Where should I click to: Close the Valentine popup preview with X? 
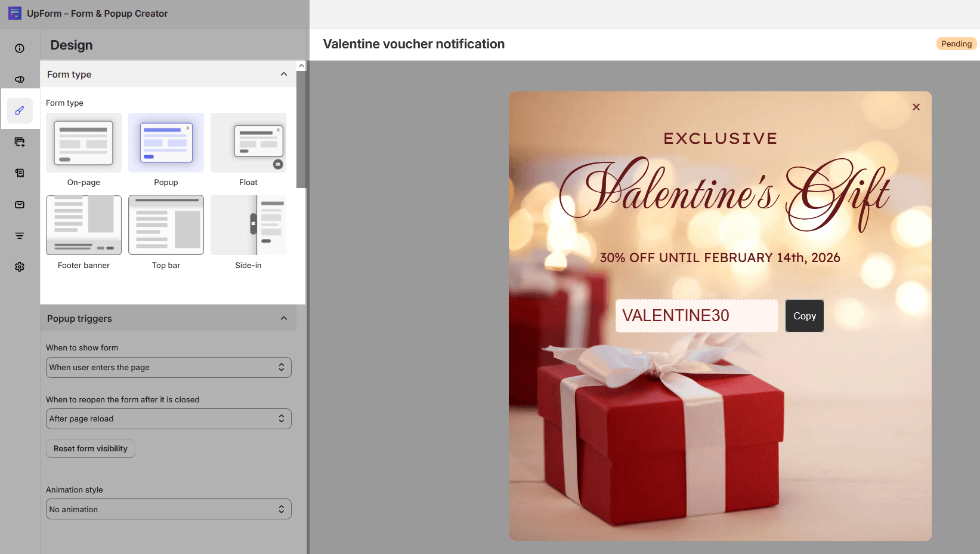click(916, 107)
